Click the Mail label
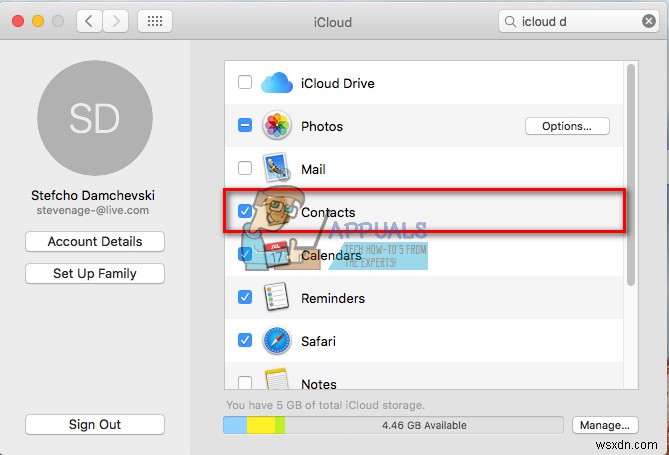 pos(313,169)
